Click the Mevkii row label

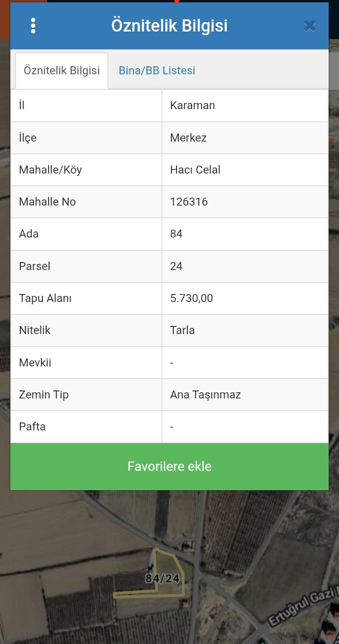pyautogui.click(x=35, y=363)
